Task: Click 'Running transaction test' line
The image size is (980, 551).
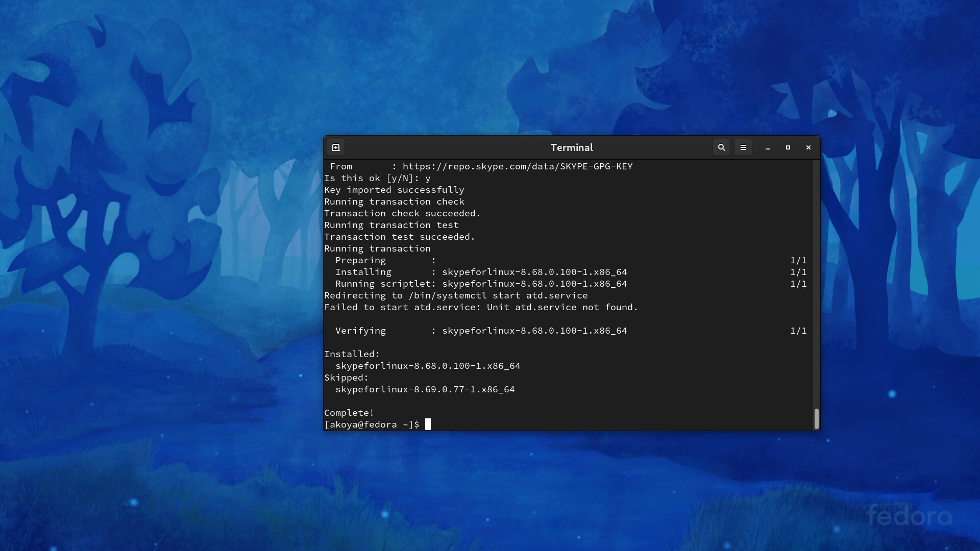Action: [x=391, y=225]
